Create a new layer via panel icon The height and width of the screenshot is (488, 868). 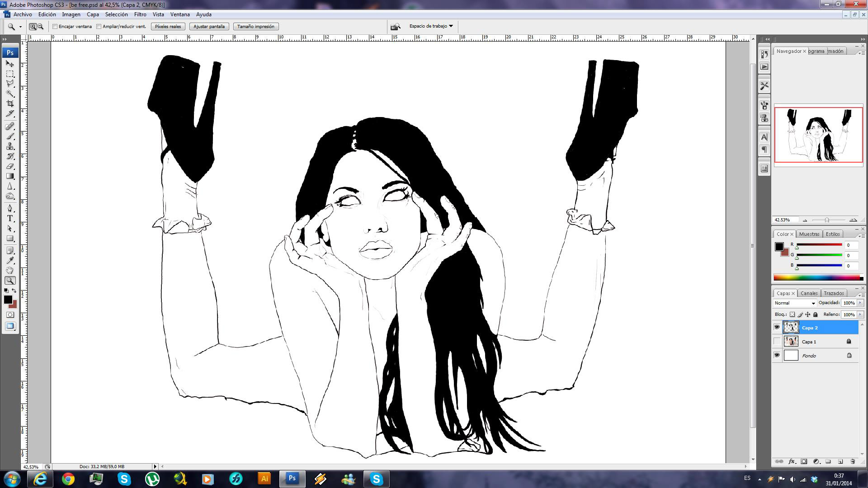pos(840,461)
